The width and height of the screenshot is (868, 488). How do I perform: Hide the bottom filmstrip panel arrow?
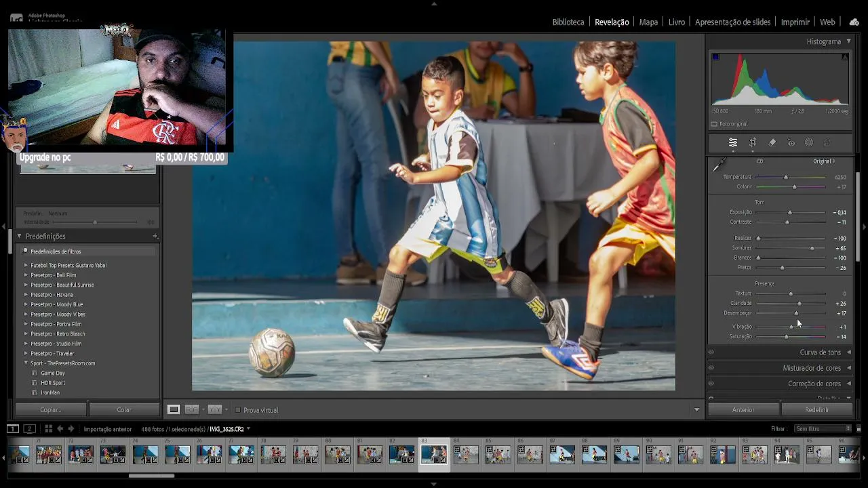(434, 484)
